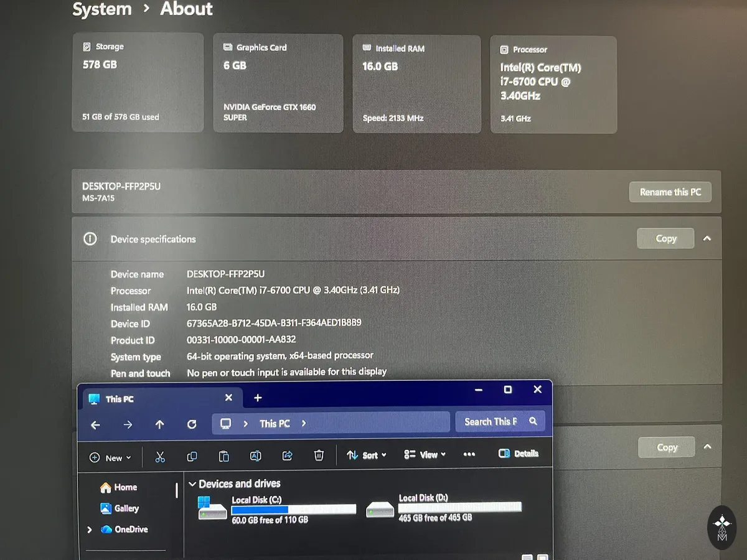The height and width of the screenshot is (560, 747).
Task: Click This PC in the address bar path
Action: [x=275, y=423]
